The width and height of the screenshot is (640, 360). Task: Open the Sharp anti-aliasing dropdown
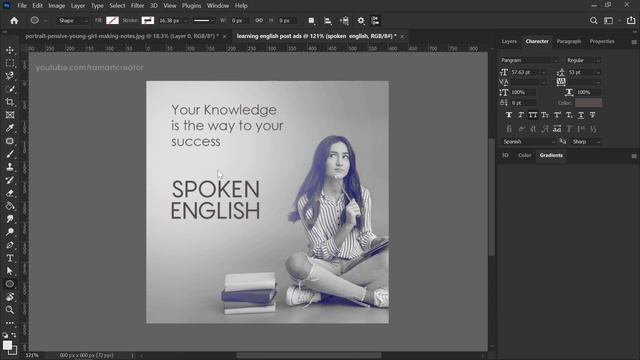586,142
